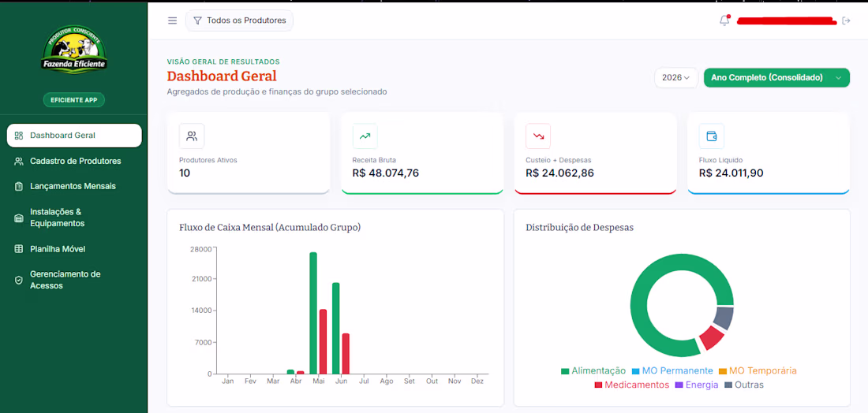Click the EFICIENTE APP badge button
Screen dimensions: 868x413
click(x=74, y=100)
